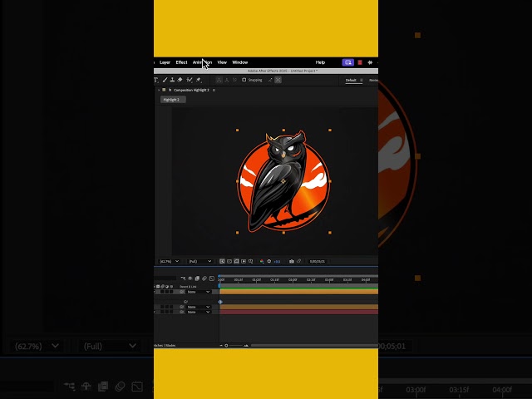This screenshot has width=532, height=399.
Task: Open the Composition panel menu icon
Action: point(214,91)
